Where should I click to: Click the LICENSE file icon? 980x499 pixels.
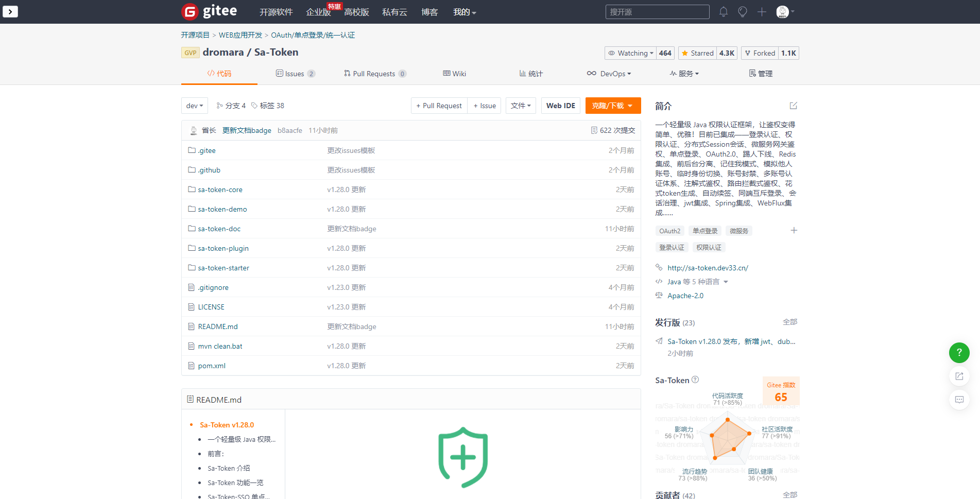click(x=192, y=307)
